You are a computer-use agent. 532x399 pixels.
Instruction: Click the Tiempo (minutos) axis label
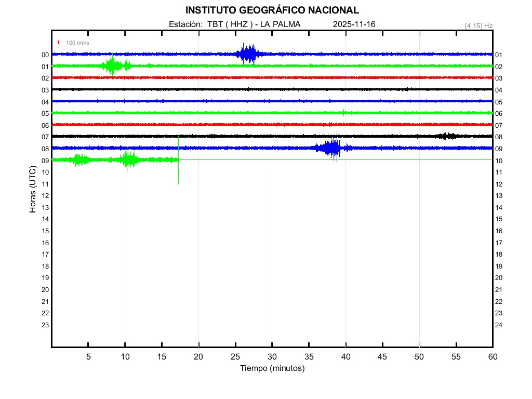(272, 368)
